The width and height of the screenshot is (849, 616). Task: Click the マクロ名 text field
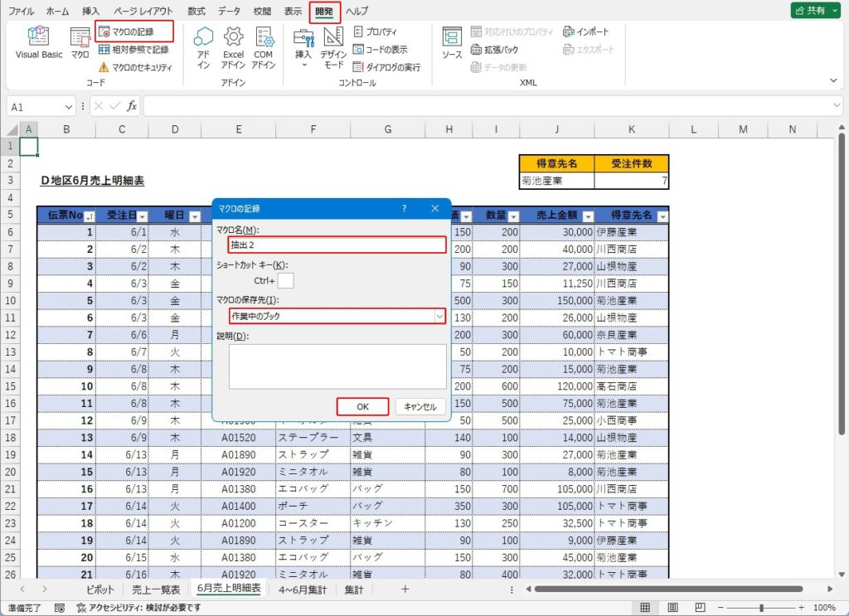(337, 245)
